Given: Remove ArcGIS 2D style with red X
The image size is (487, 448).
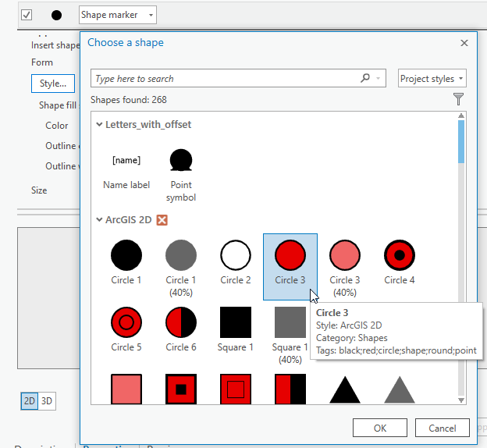Looking at the screenshot, I should click(x=162, y=220).
